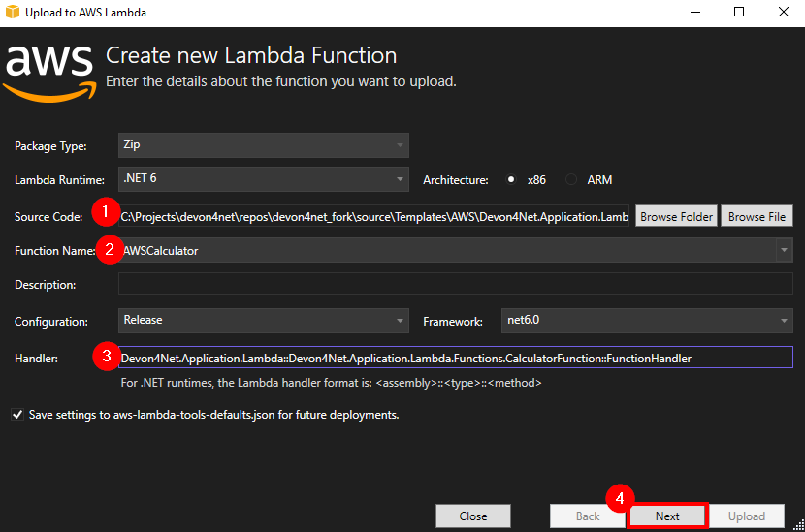The width and height of the screenshot is (805, 532).
Task: Click the Browse Folder button
Action: click(676, 216)
